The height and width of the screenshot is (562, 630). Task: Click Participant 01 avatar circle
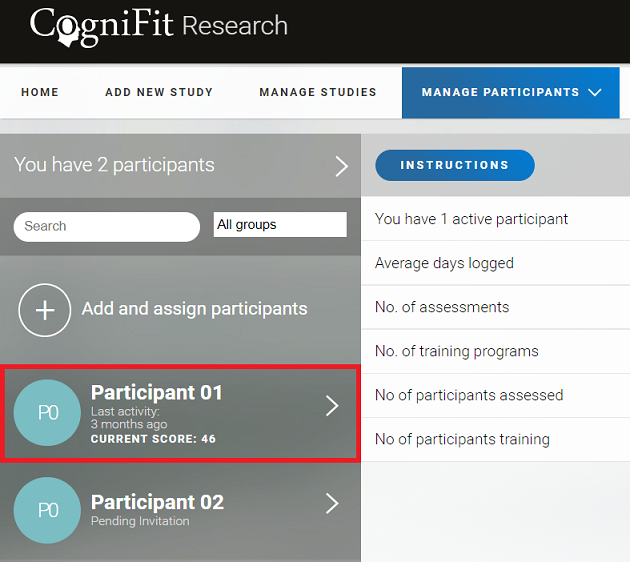coord(47,413)
